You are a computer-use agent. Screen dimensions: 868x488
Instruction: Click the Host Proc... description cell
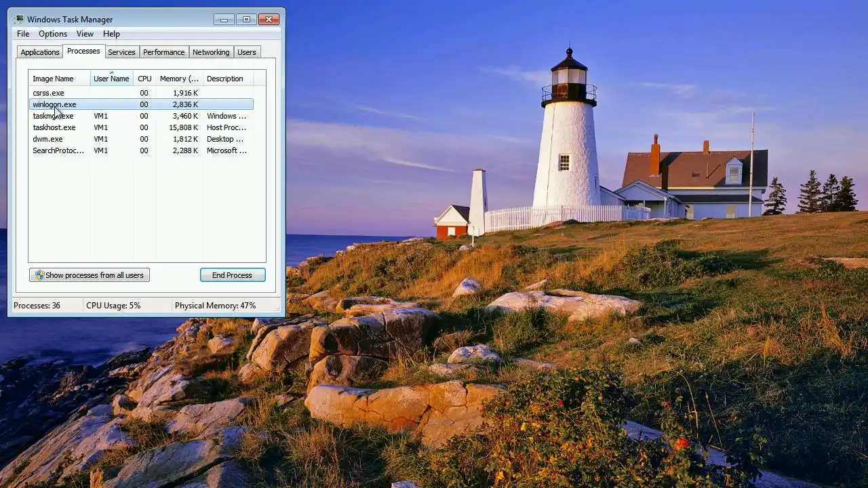coord(226,127)
